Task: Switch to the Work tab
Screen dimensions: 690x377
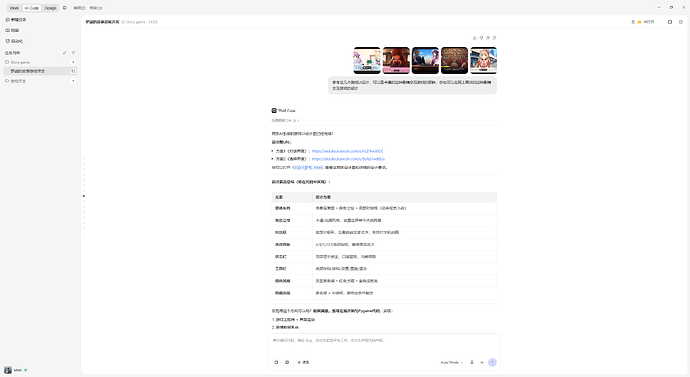Action: click(14, 8)
